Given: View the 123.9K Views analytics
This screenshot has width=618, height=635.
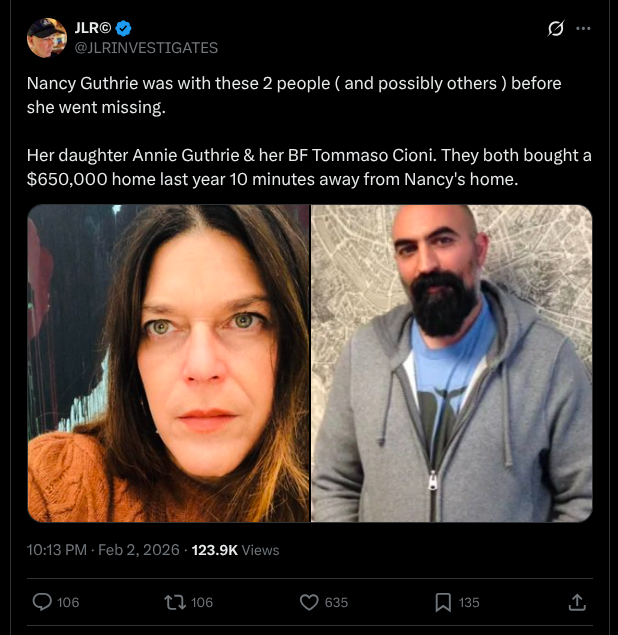Looking at the screenshot, I should (235, 550).
